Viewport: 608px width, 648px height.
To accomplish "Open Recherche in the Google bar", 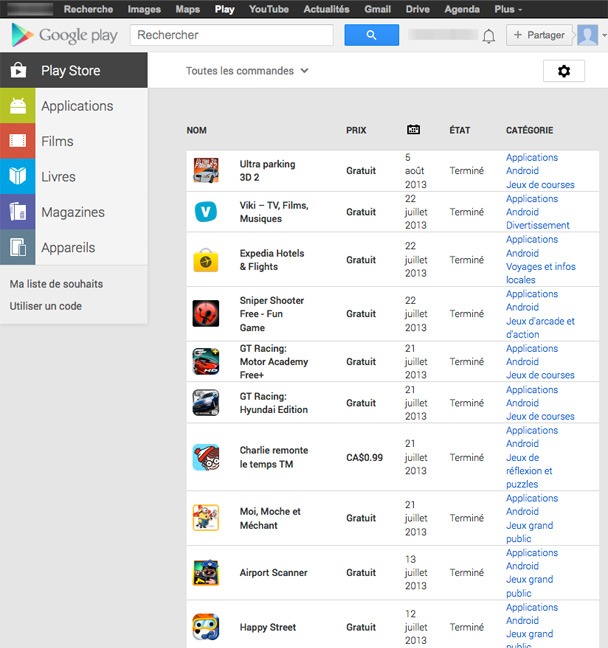I will [88, 9].
